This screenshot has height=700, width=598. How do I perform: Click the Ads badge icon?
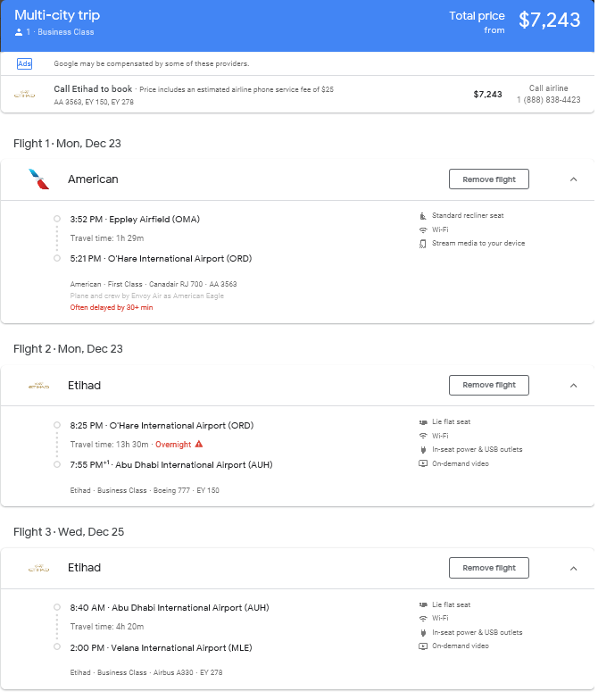[24, 64]
